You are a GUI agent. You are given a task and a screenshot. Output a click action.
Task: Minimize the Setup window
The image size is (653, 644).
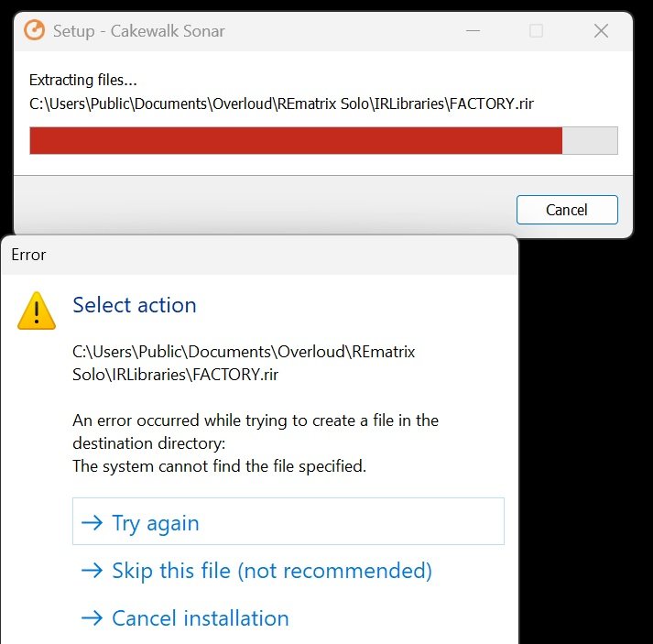click(x=472, y=30)
